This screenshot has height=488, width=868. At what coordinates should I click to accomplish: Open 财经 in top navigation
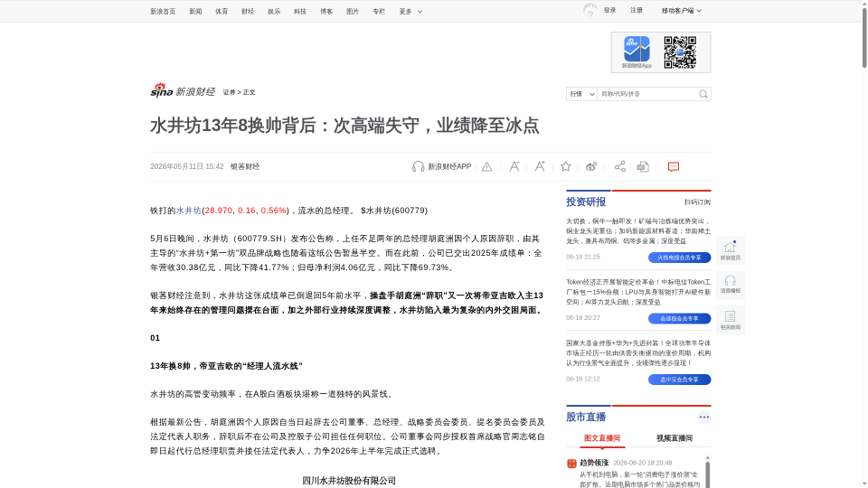[248, 12]
